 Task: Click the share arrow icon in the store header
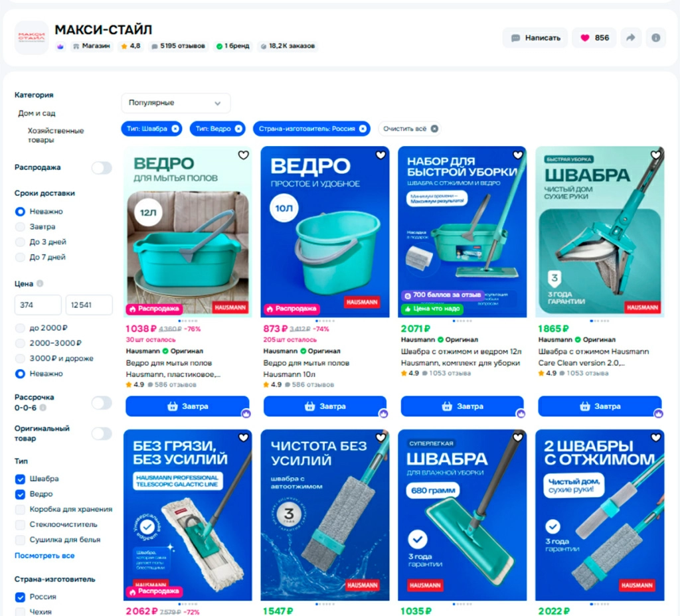(x=631, y=38)
